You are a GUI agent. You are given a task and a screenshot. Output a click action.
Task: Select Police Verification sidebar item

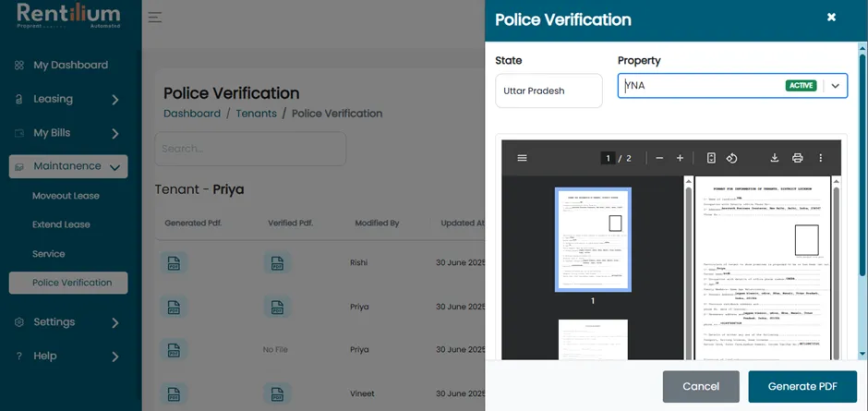[x=68, y=283]
